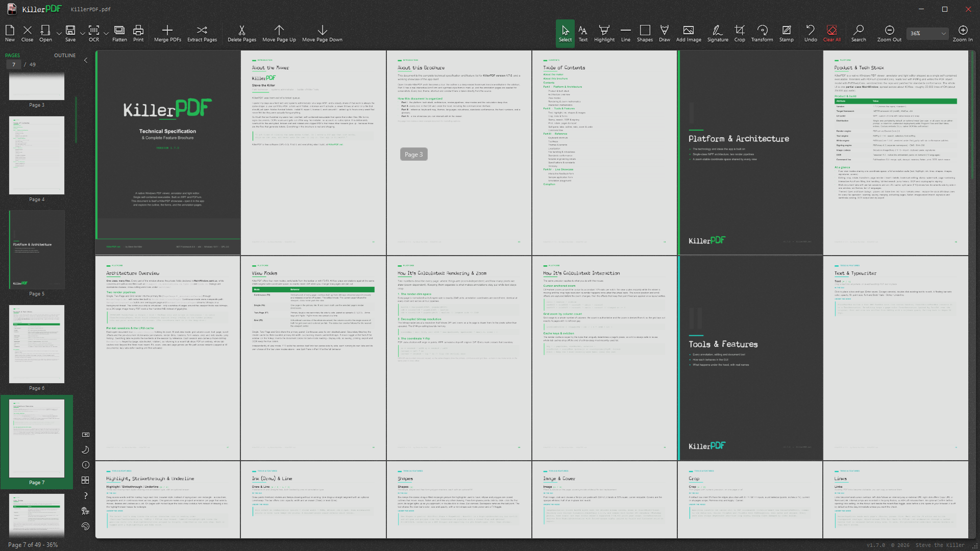Clear all annotations
The width and height of the screenshot is (980, 551).
point(832,33)
